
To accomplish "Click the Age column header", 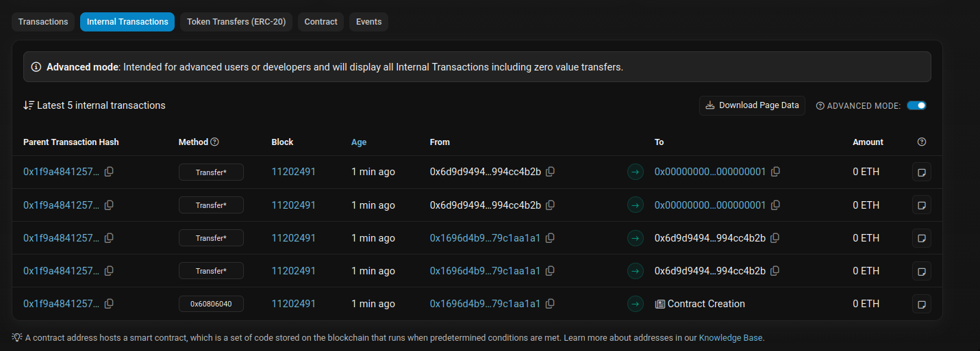I will [359, 142].
